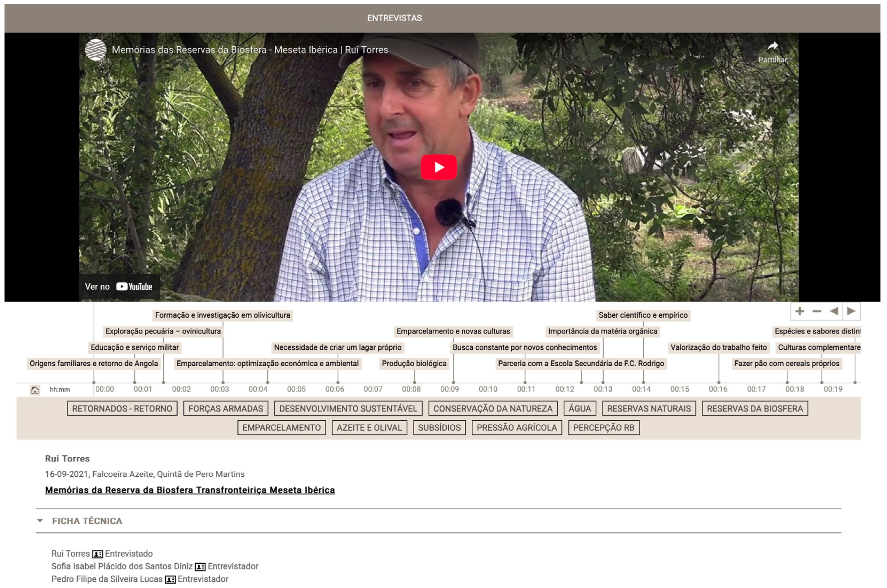Click the Entrevistas header tab

(x=394, y=18)
